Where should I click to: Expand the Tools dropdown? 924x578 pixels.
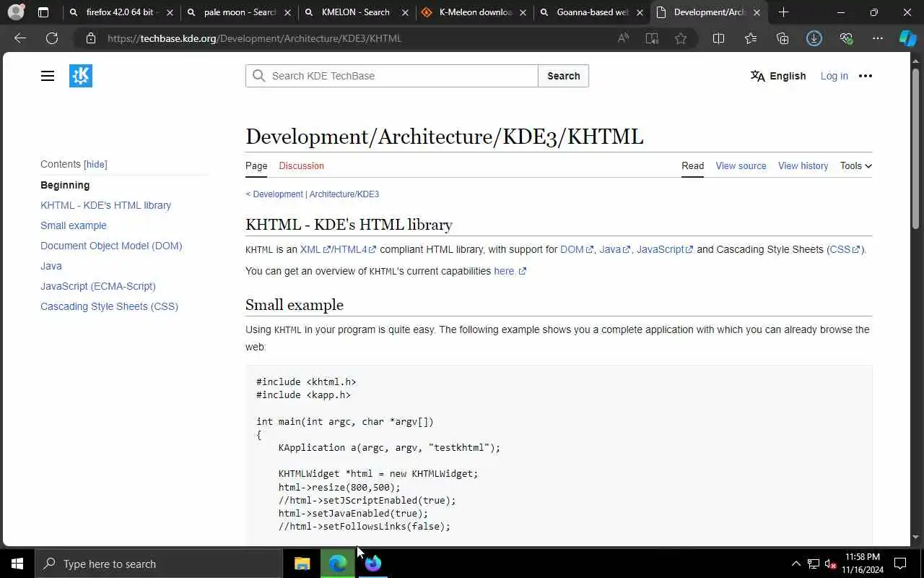point(855,165)
